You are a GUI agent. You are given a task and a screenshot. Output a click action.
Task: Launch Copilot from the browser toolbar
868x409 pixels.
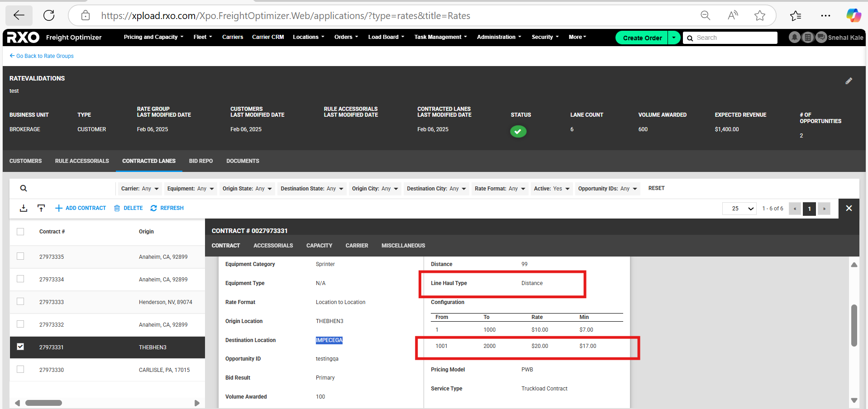click(854, 15)
